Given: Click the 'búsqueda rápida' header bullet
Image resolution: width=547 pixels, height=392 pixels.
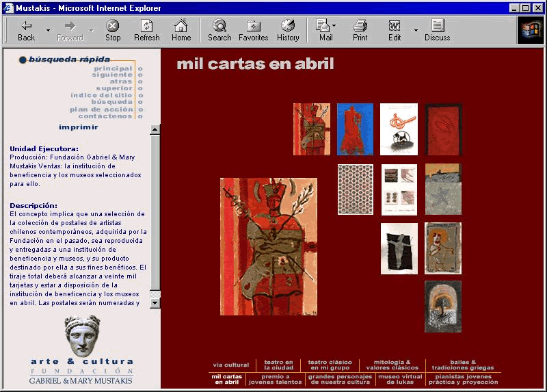Looking at the screenshot, I should point(23,60).
